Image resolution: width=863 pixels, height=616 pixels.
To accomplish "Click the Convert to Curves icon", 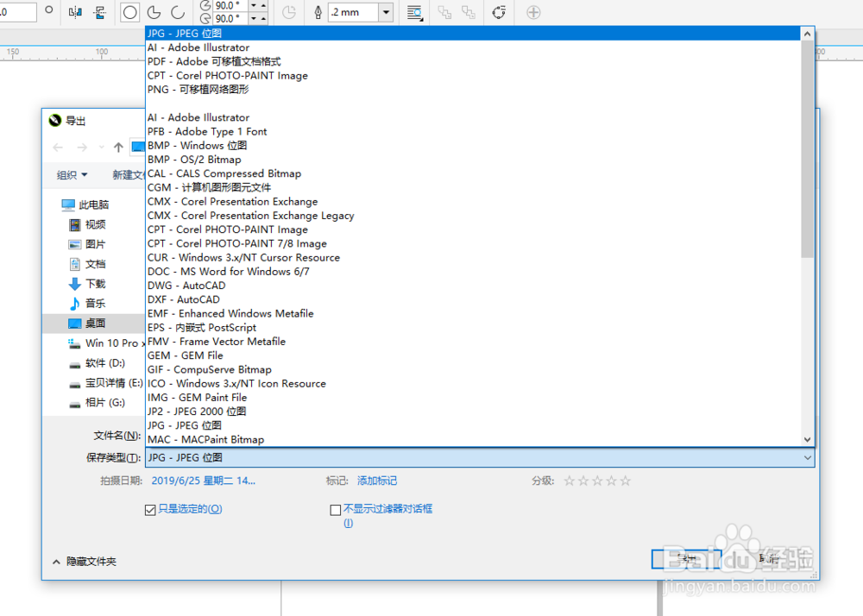I will coord(499,12).
